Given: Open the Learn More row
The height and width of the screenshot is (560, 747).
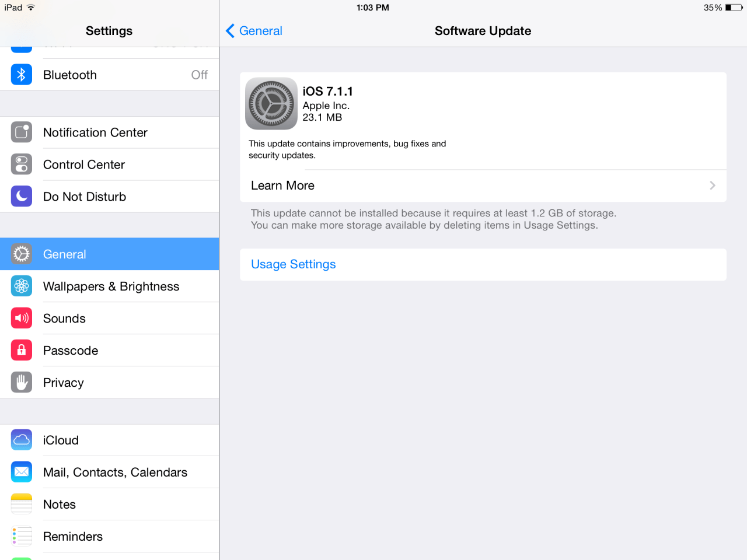Looking at the screenshot, I should click(483, 185).
